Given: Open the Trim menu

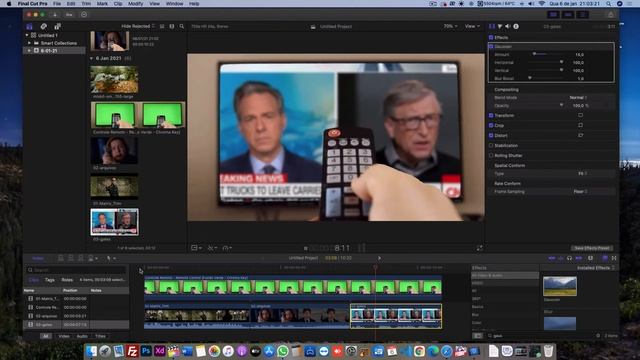Looking at the screenshot, I should coord(86,4).
